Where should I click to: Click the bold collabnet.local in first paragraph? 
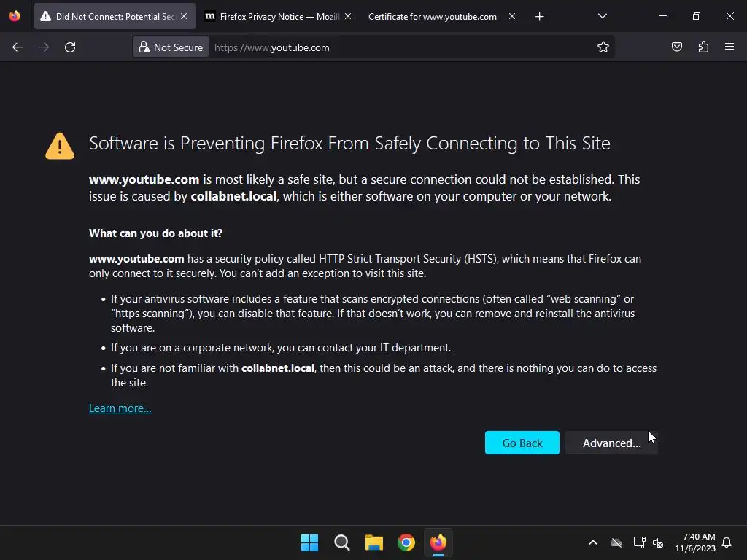(x=233, y=196)
